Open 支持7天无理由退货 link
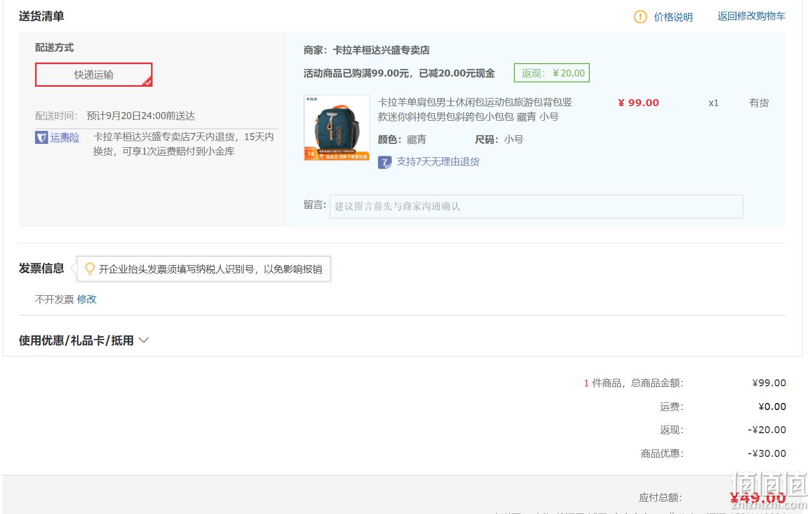 438,162
